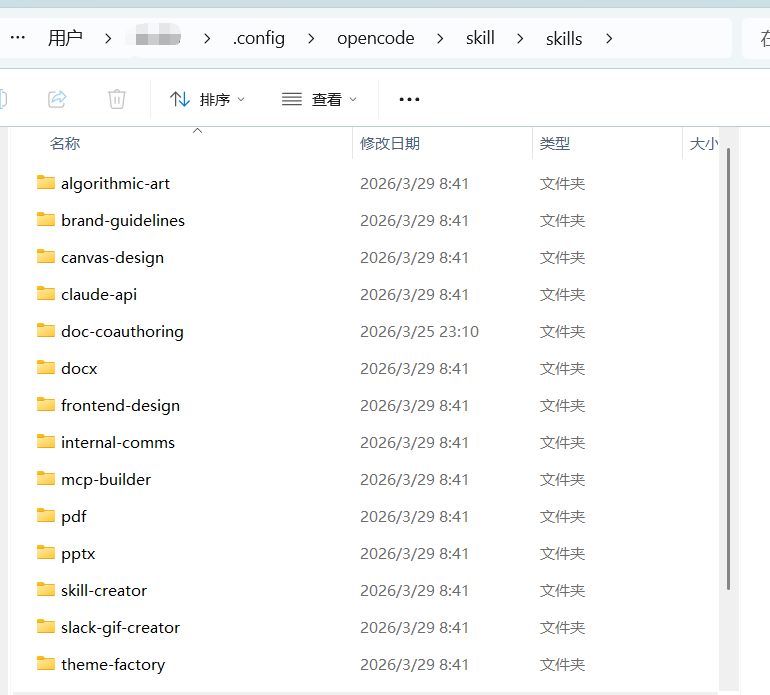Open the view (查看) options menu

(x=319, y=100)
